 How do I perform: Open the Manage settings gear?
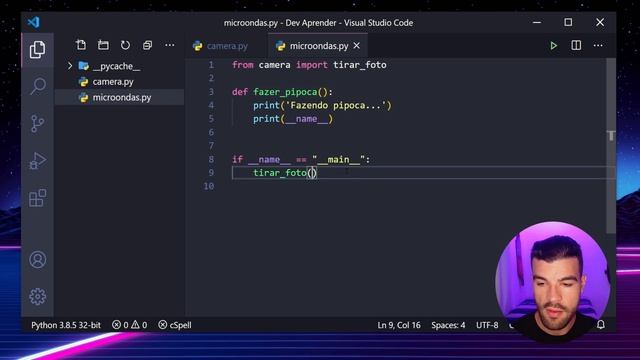[37, 296]
